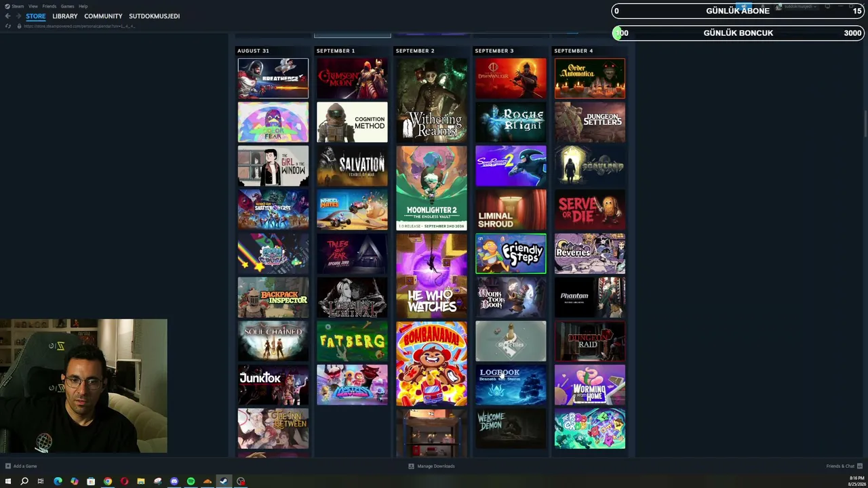Open the Cognition Method game thumbnail
This screenshot has height=488, width=868.
[x=352, y=122]
